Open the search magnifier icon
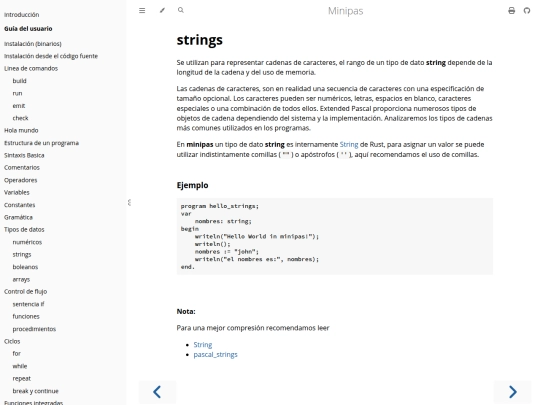 (181, 10)
